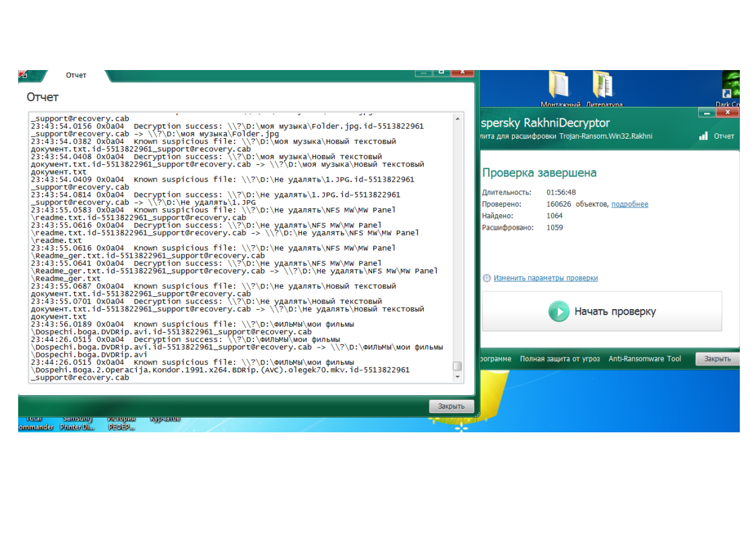Image resolution: width=756 pixels, height=534 pixels.
Task: Select История РЕФЕР... desktop item
Action: pos(121,423)
